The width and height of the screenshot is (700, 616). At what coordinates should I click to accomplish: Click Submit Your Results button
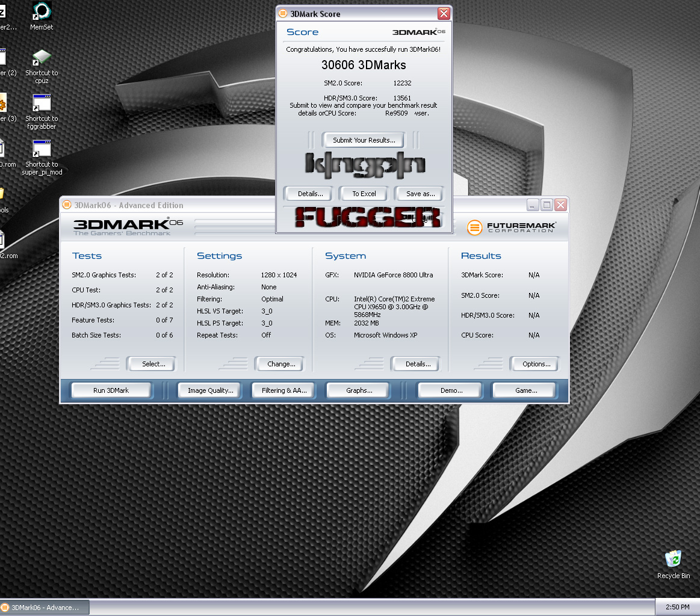point(364,140)
